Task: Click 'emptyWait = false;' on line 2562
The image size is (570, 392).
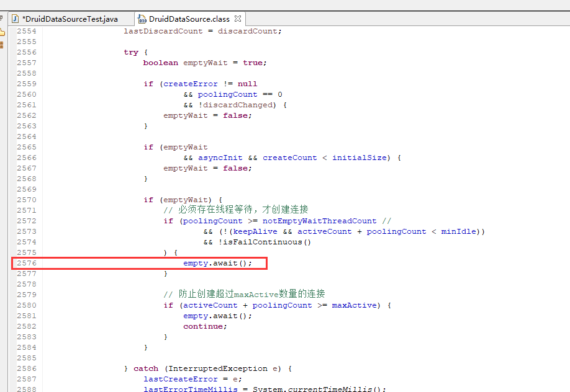Action: (x=207, y=115)
